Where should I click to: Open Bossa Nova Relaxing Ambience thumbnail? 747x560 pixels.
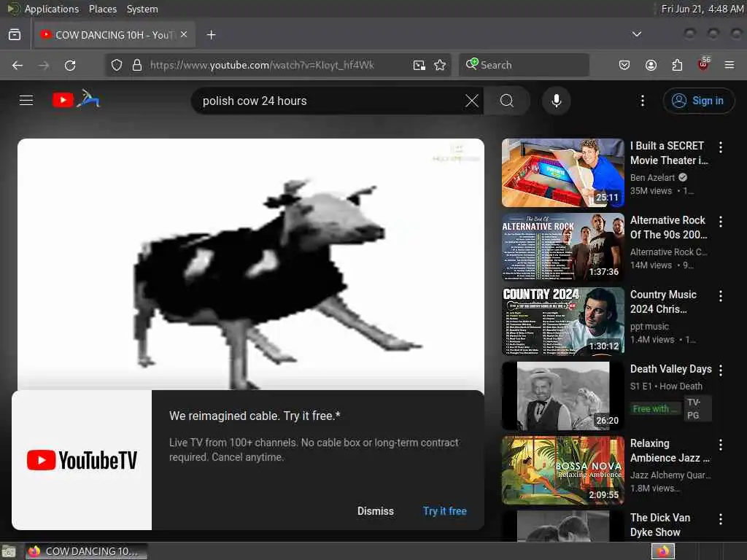click(x=562, y=470)
